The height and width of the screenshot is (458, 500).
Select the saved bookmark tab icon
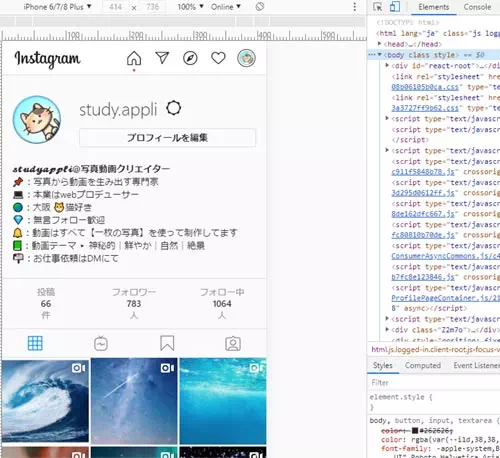pyautogui.click(x=167, y=343)
